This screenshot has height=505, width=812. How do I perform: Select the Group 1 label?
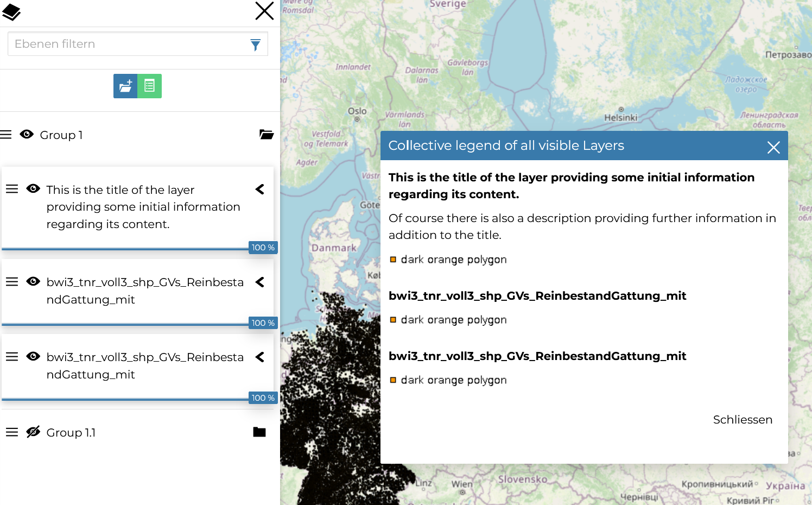(61, 135)
